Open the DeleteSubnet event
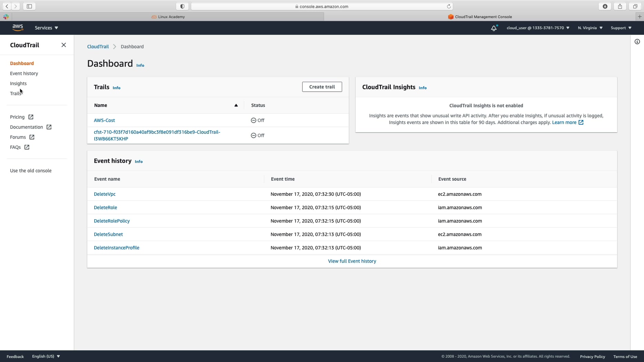 click(x=108, y=234)
